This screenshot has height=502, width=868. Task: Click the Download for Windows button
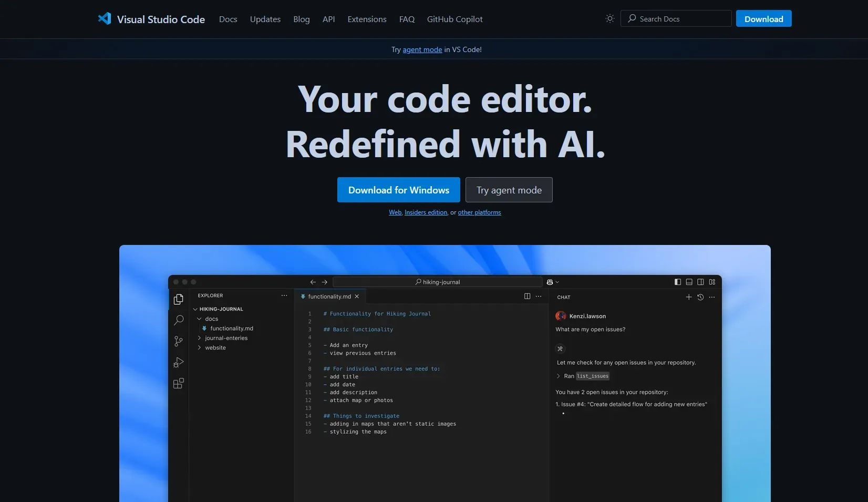(398, 190)
